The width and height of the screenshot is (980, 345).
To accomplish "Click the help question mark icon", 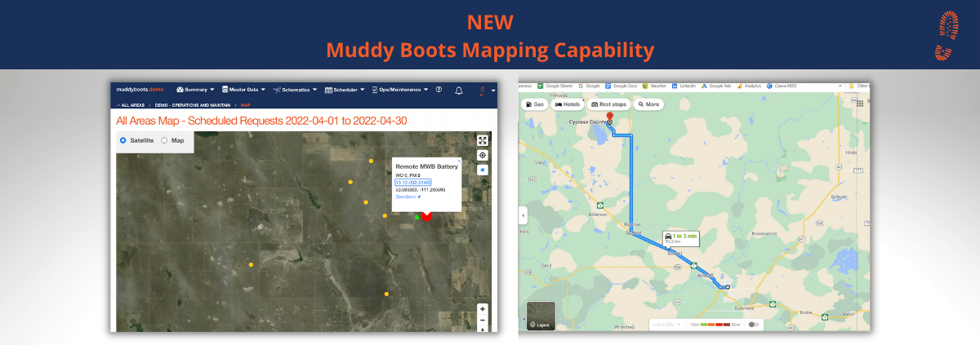I will coord(439,90).
